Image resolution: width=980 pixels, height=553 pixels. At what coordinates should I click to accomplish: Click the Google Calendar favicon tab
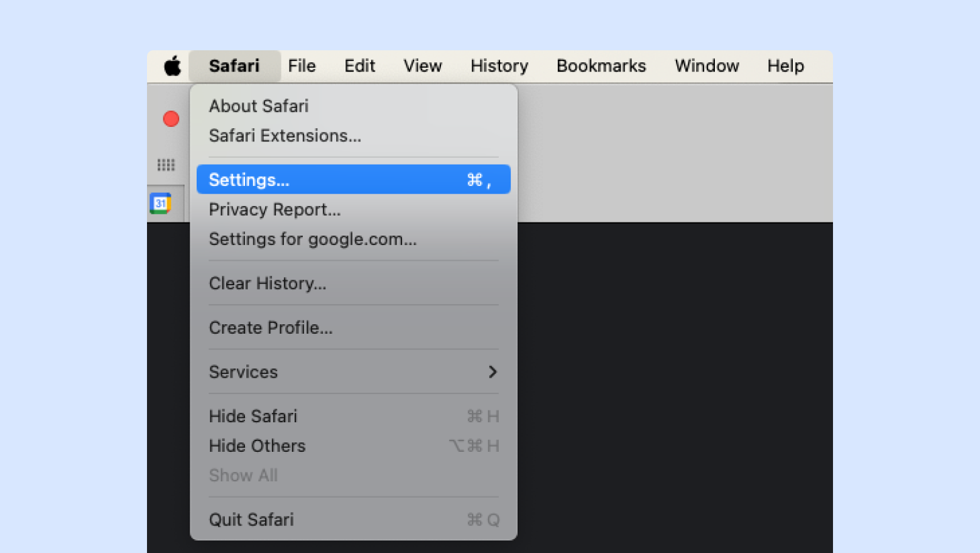[x=161, y=204]
